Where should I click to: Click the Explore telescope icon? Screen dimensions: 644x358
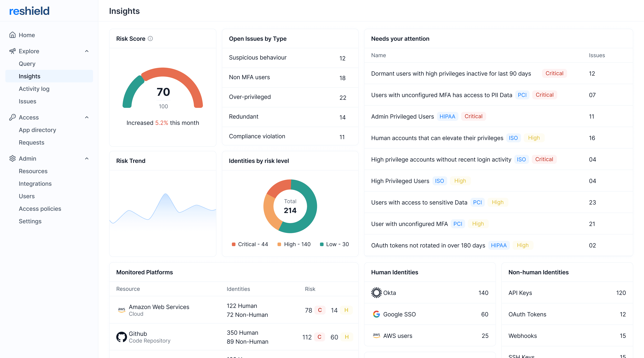click(13, 51)
